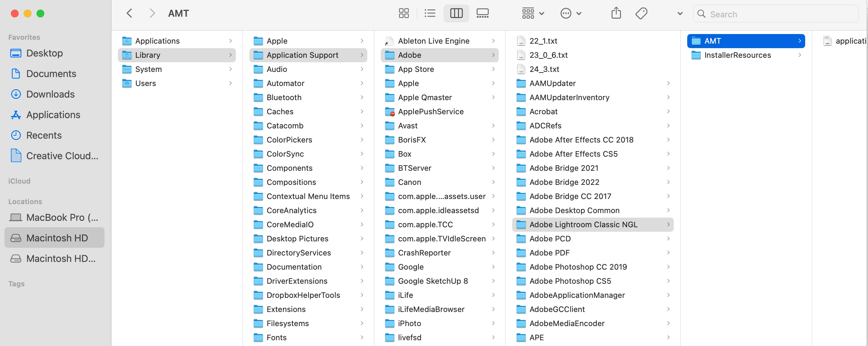Select the System folder
The height and width of the screenshot is (346, 868).
177,69
